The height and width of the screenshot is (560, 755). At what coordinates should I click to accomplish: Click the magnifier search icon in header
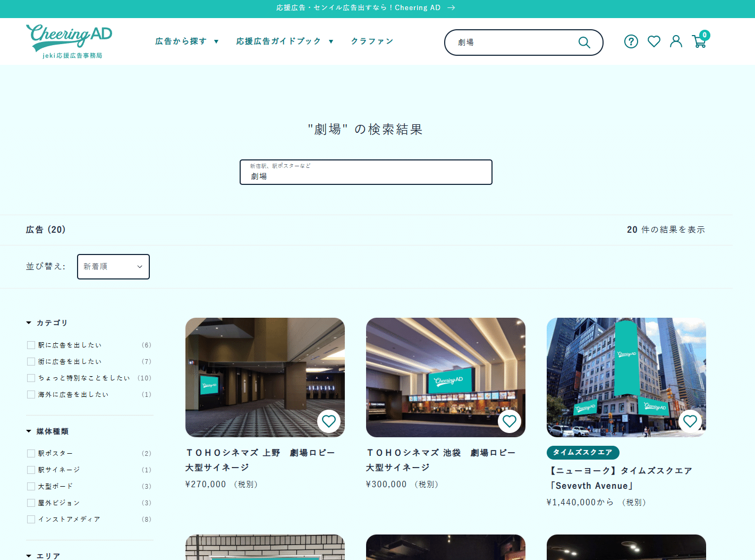[x=584, y=43]
